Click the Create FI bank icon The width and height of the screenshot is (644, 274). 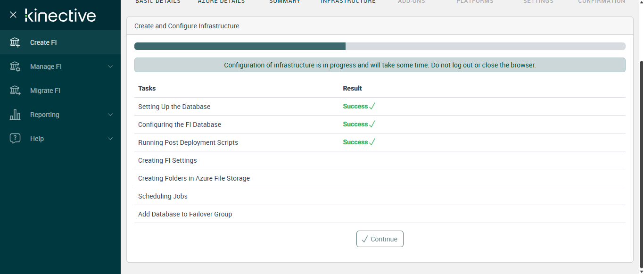[x=15, y=42]
